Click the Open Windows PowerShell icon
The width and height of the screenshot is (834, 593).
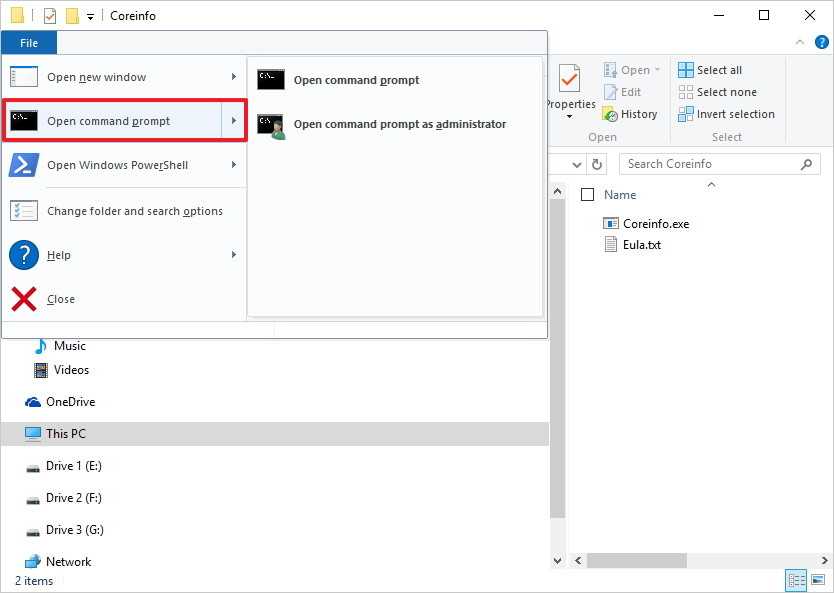point(24,165)
